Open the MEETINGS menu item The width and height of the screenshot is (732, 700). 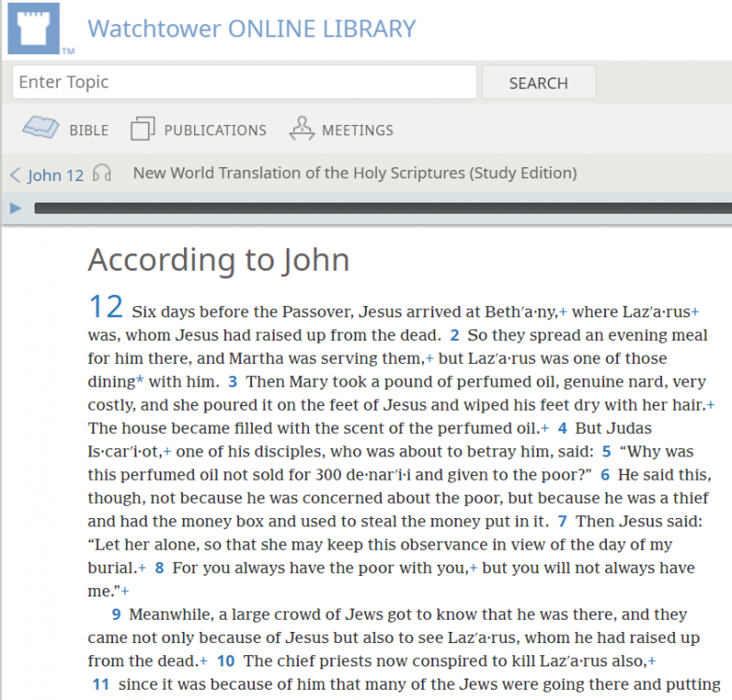click(x=358, y=131)
